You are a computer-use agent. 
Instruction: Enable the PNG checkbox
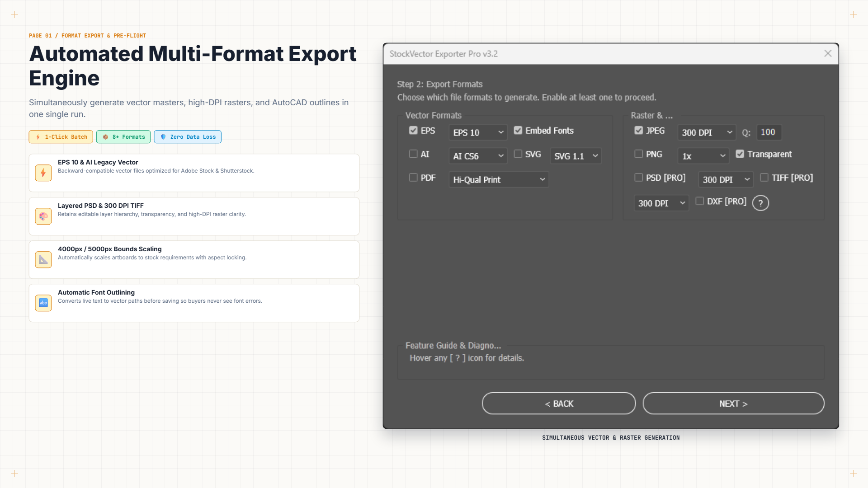point(638,154)
